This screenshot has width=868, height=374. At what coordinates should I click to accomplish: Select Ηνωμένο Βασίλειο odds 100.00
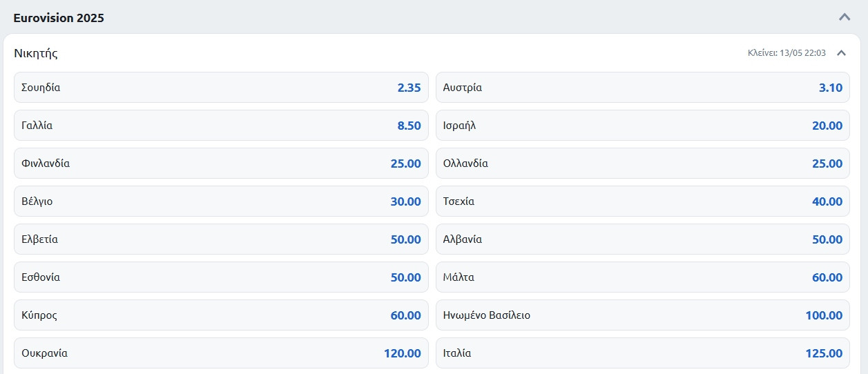(642, 315)
